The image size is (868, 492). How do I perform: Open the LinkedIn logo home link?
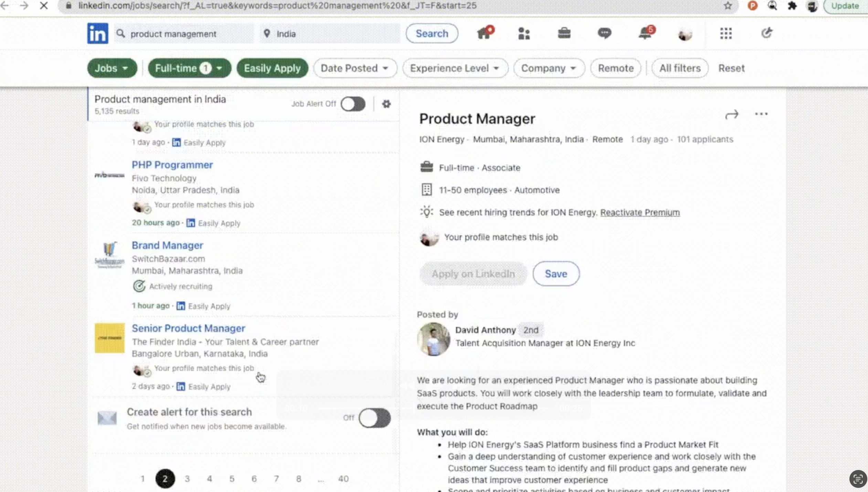click(97, 33)
